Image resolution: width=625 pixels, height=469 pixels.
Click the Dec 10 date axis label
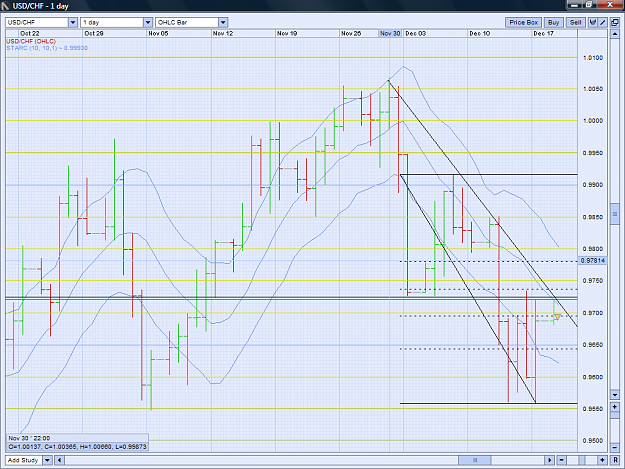tap(480, 33)
